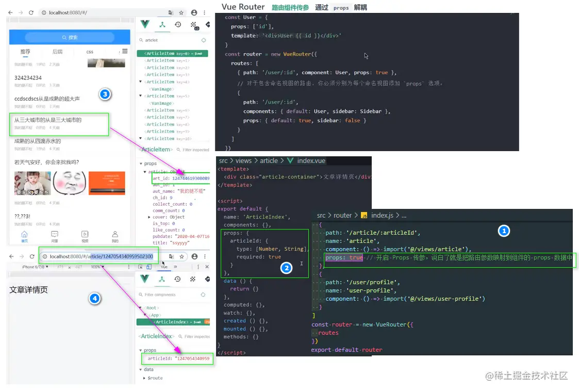
Task: Click inspect element icon in bottom DevTools toolbar
Action: (x=140, y=267)
